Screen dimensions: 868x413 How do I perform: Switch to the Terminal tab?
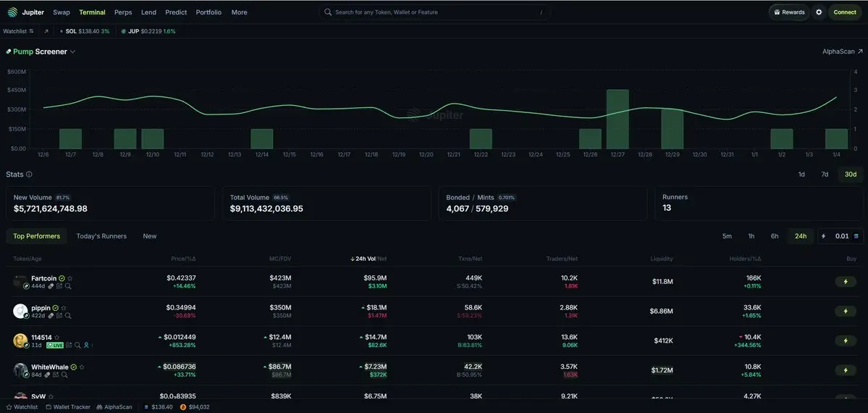92,12
